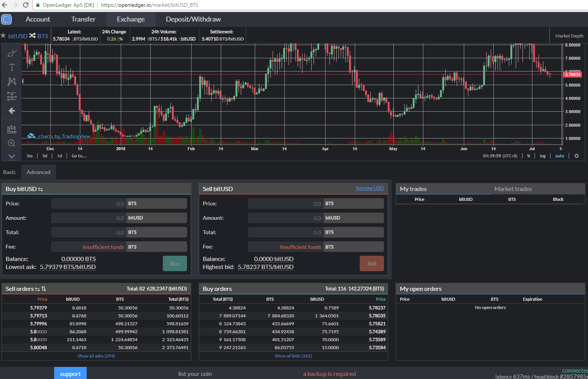This screenshot has height=379, width=588.
Task: Click the browser address bar URL
Action: tap(150, 5)
